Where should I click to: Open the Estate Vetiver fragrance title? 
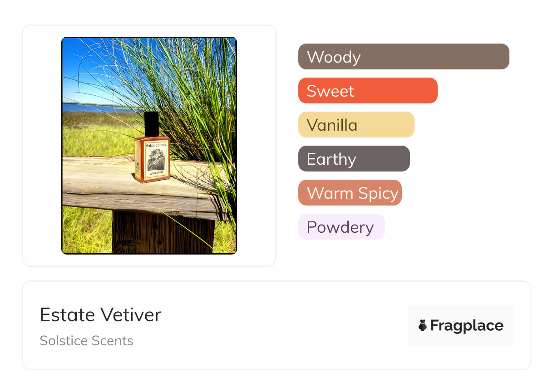100,315
